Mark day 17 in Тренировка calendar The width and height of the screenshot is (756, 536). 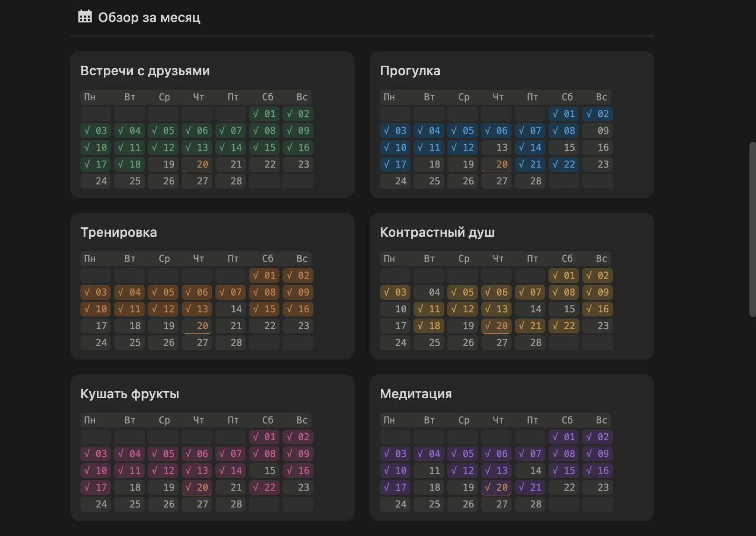click(96, 326)
